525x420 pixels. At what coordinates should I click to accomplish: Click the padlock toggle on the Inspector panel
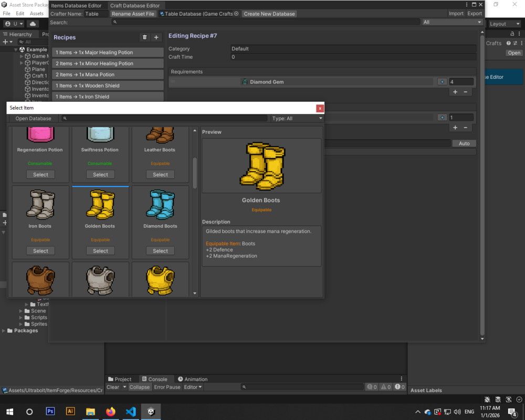pyautogui.click(x=512, y=34)
